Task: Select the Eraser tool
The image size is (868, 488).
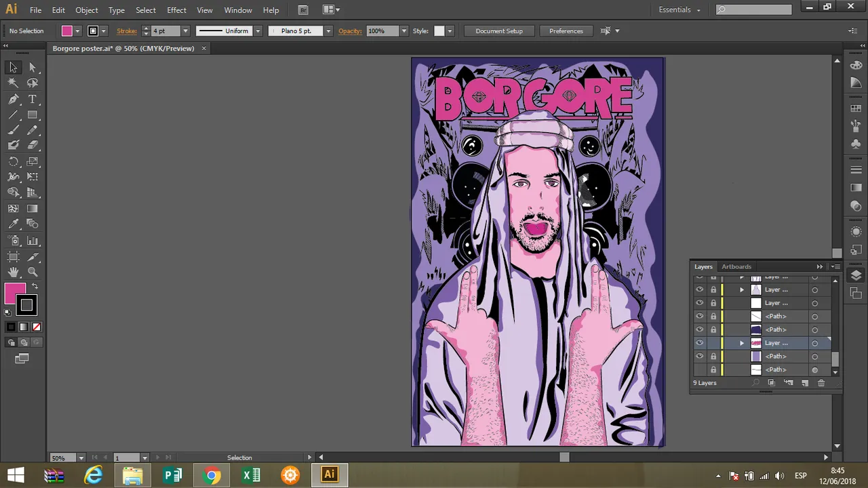Action: pos(33,144)
